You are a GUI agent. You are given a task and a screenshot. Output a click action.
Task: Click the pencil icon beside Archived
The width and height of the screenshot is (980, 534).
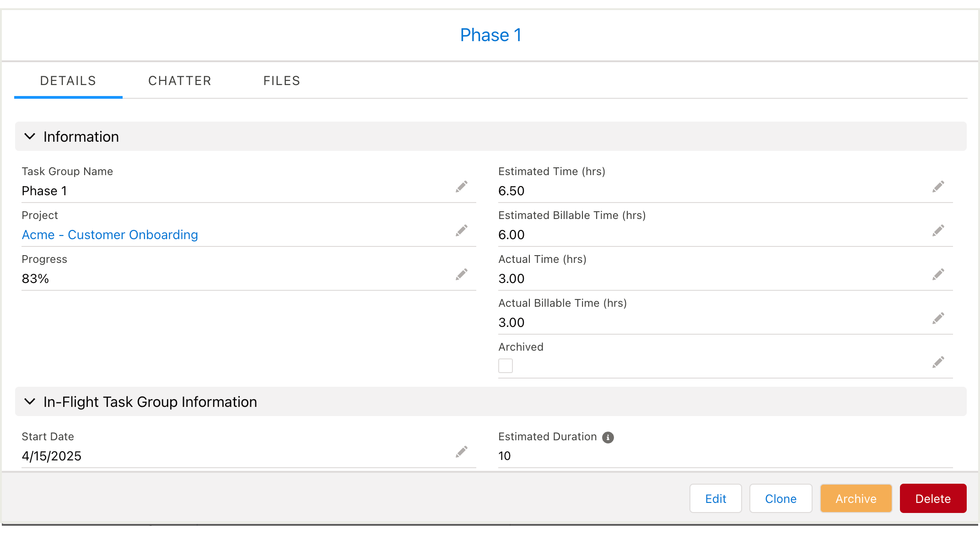938,362
